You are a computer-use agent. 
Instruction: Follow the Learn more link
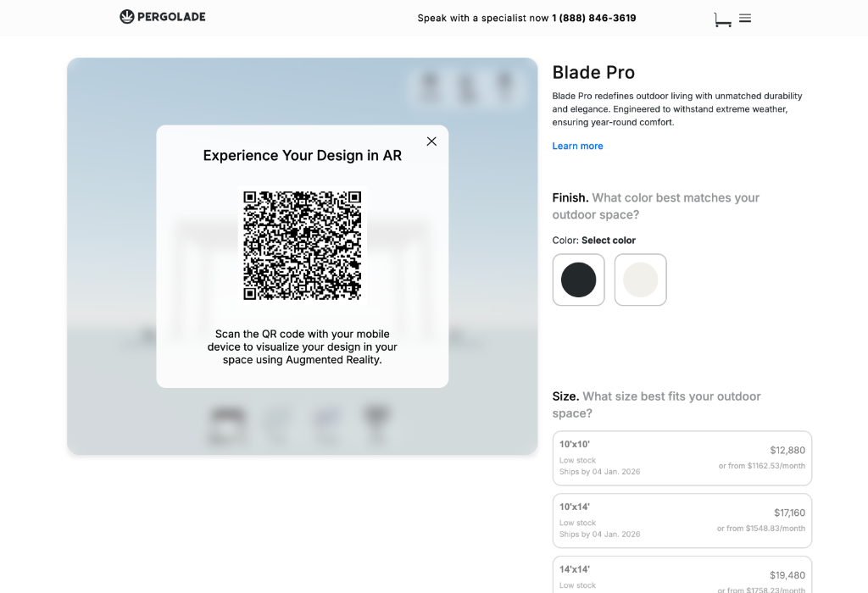577,146
